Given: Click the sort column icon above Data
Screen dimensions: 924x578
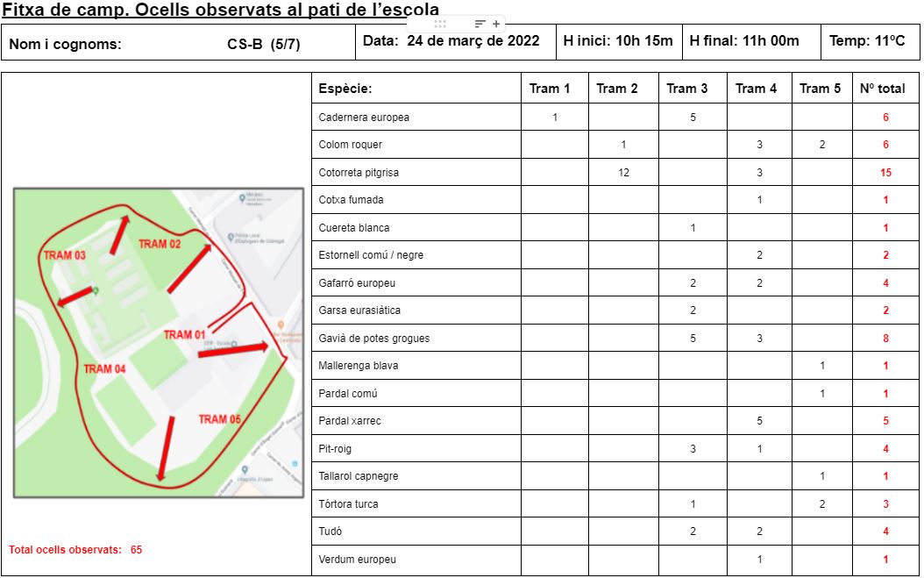Looking at the screenshot, I should coord(480,24).
